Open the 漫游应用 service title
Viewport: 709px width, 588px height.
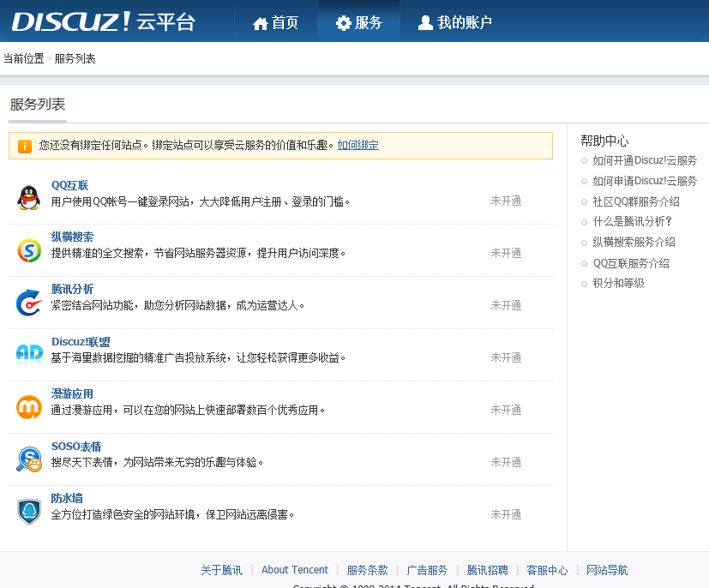click(72, 393)
